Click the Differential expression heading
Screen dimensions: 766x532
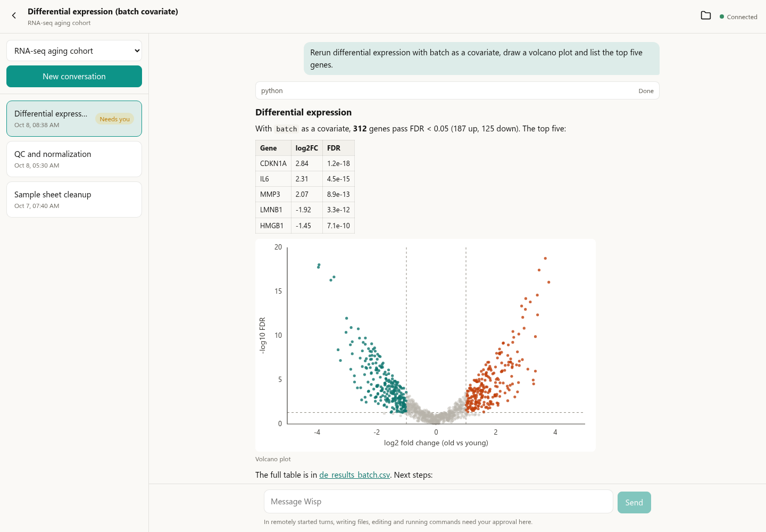303,112
